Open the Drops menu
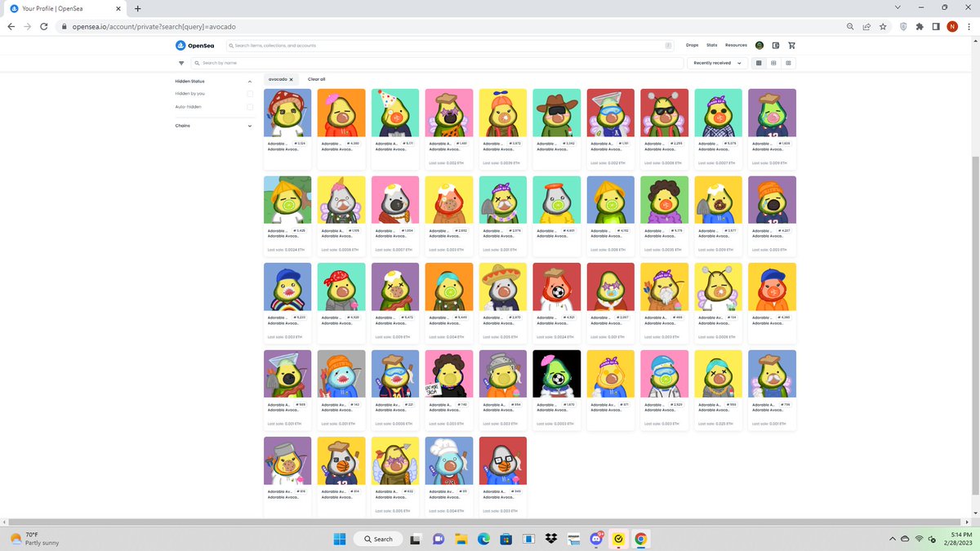Image resolution: width=980 pixels, height=551 pixels. pyautogui.click(x=692, y=46)
